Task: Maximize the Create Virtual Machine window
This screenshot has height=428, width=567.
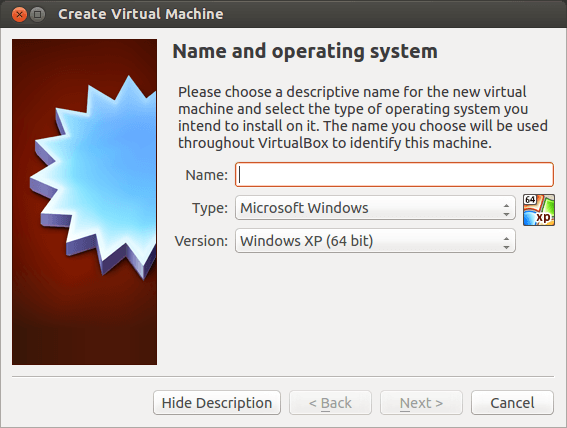Action: [x=37, y=14]
